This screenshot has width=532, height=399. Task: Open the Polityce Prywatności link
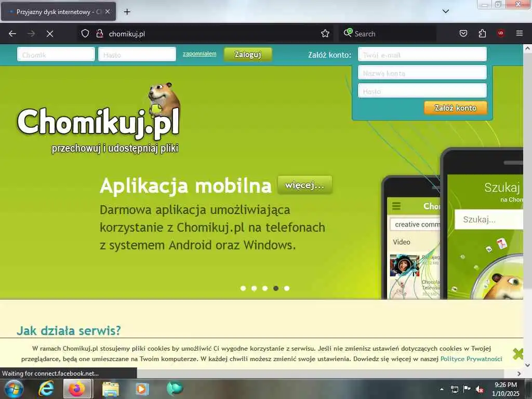(471, 358)
